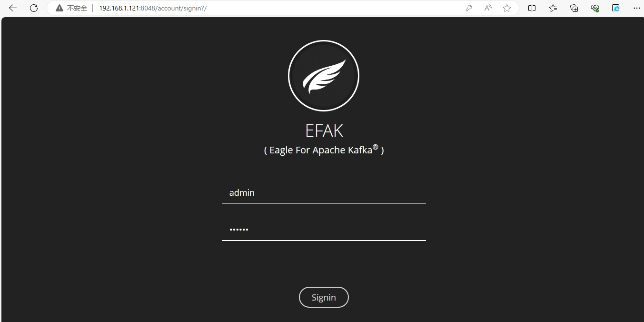644x322 pixels.
Task: Click the EFAK title heading
Action: 324,131
